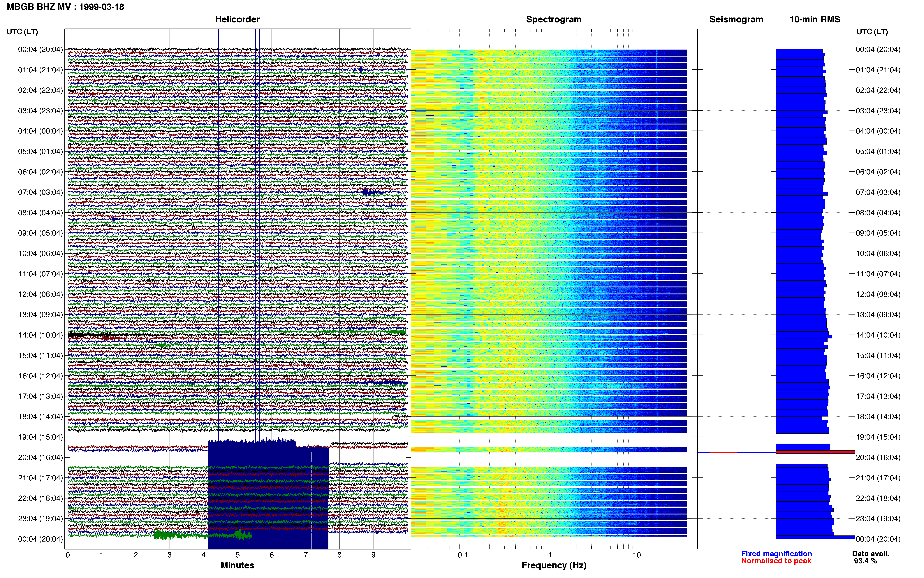Screen dimensions: 924x578
Task: Click right-side time label 23:04 (19:04)
Action: coord(878,518)
